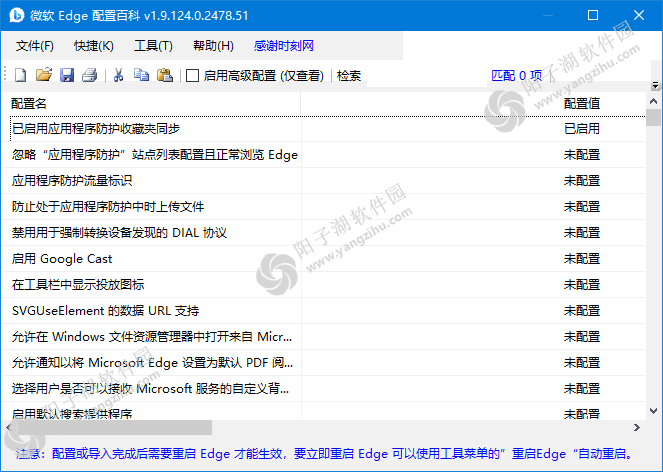
Task: Click 未配置 value for 启用 Google Cast
Action: [x=582, y=259]
